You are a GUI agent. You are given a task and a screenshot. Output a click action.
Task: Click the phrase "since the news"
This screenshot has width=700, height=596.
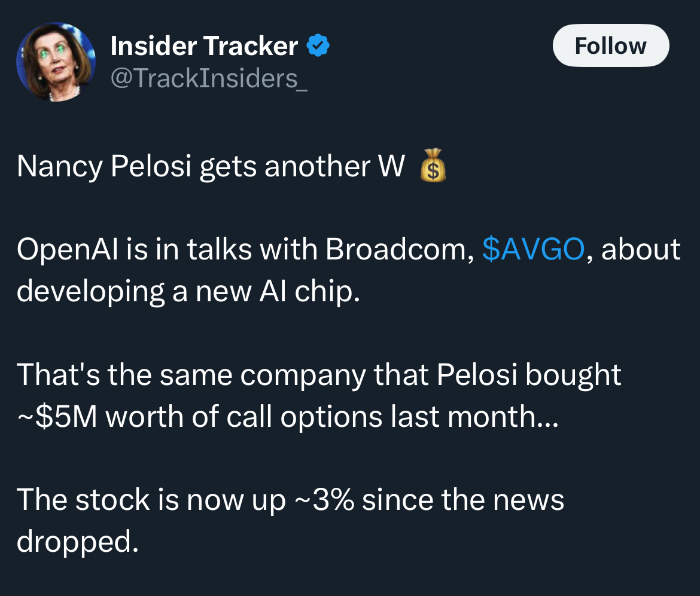463,500
